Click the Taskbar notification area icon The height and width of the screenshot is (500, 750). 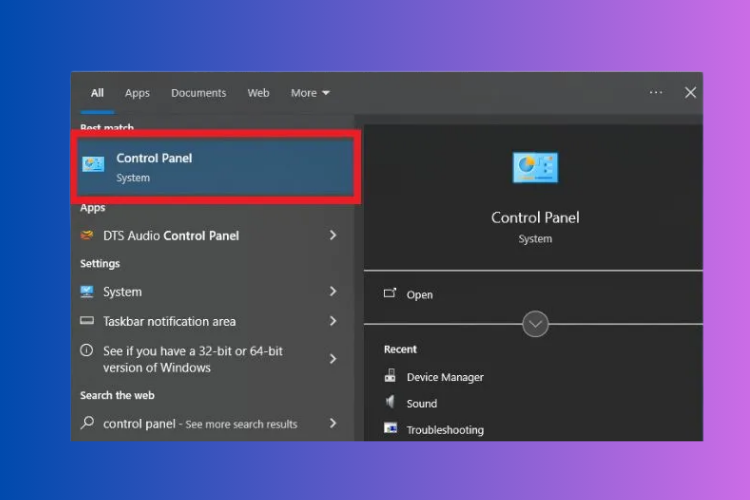[x=87, y=321]
